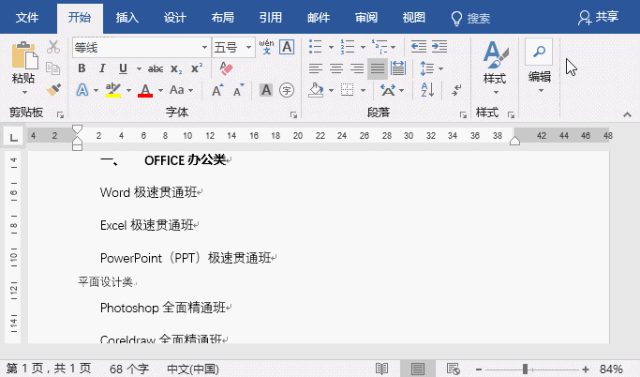This screenshot has height=377, width=640.
Task: Switch to Web Layout view icon
Action: 453,369
